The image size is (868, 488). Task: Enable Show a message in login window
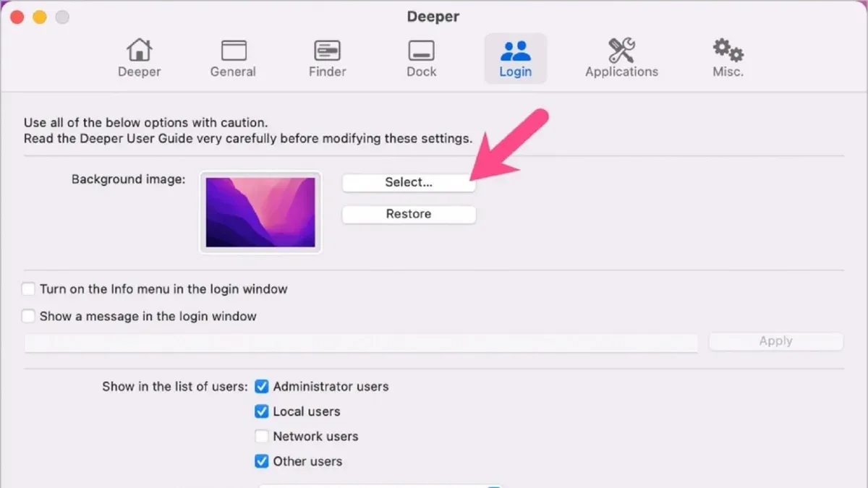tap(28, 316)
